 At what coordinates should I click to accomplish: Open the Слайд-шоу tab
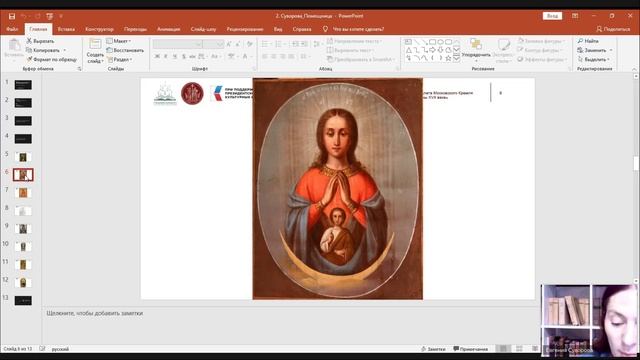click(x=203, y=29)
